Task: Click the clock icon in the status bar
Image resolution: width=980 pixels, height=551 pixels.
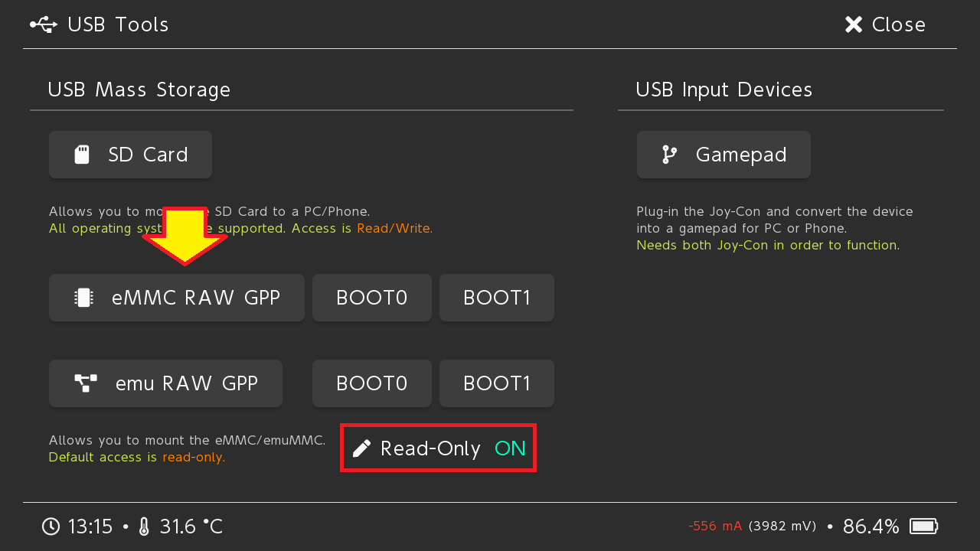Action: (51, 526)
